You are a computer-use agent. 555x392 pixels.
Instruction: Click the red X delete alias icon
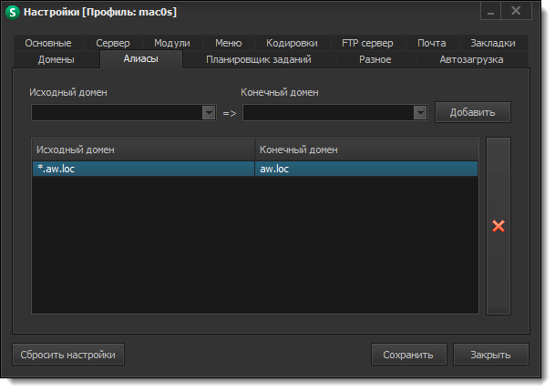tap(498, 225)
